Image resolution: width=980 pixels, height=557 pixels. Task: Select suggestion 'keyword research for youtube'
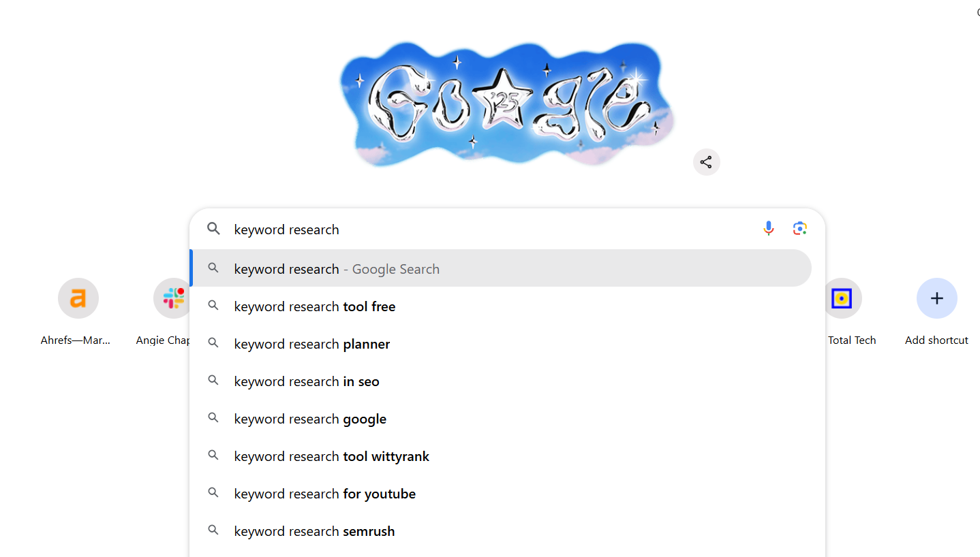[501, 494]
